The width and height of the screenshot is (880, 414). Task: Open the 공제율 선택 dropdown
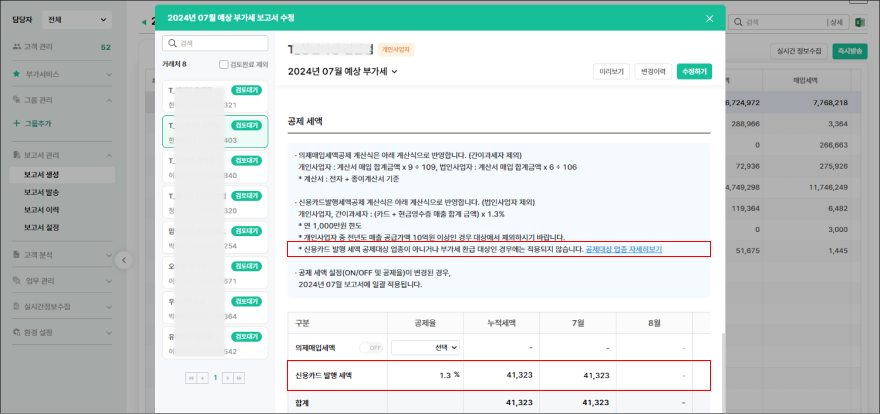tap(425, 347)
